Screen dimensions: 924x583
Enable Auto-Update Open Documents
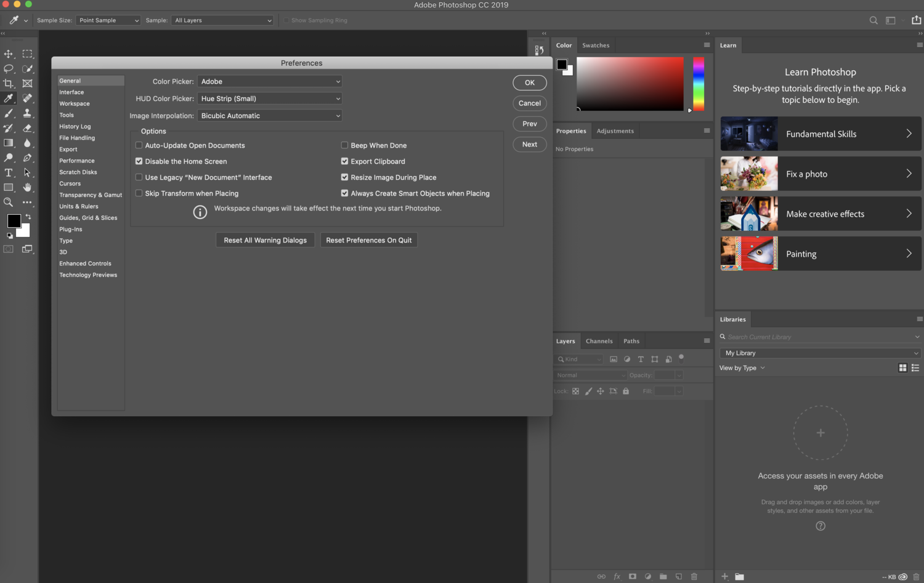click(139, 145)
